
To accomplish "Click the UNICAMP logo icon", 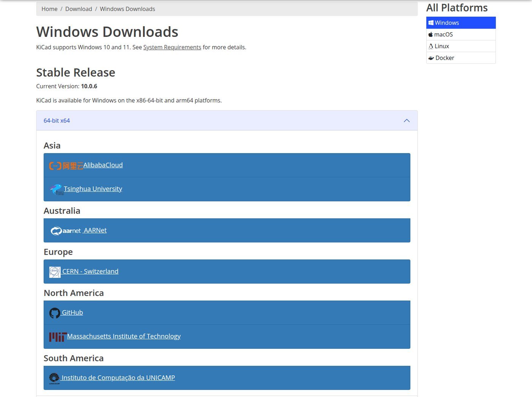I will [54, 378].
